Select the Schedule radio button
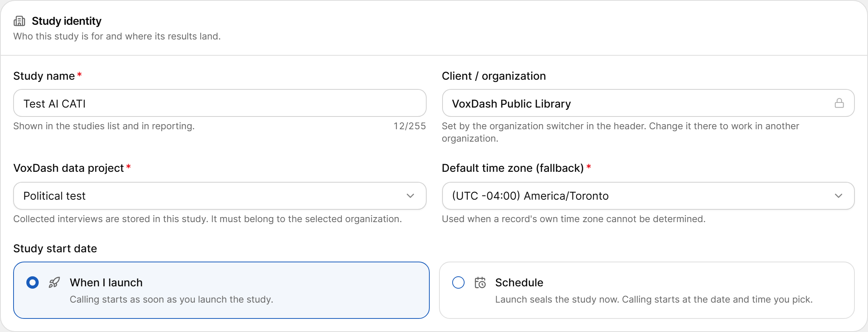Viewport: 868px width, 332px height. point(458,282)
